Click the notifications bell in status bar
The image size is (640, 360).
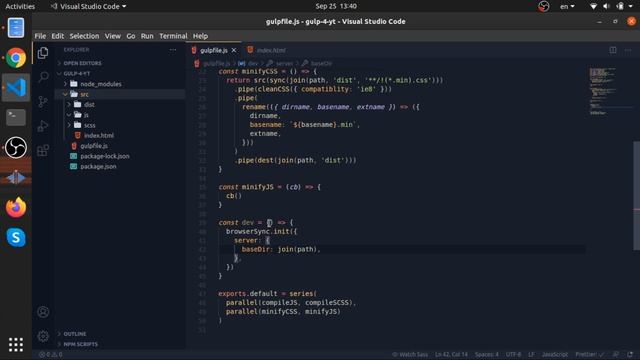coord(630,354)
